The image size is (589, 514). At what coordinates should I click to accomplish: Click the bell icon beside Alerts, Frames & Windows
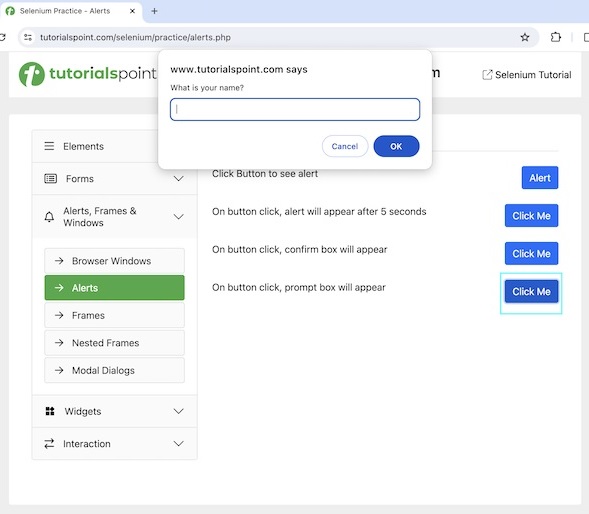click(49, 217)
